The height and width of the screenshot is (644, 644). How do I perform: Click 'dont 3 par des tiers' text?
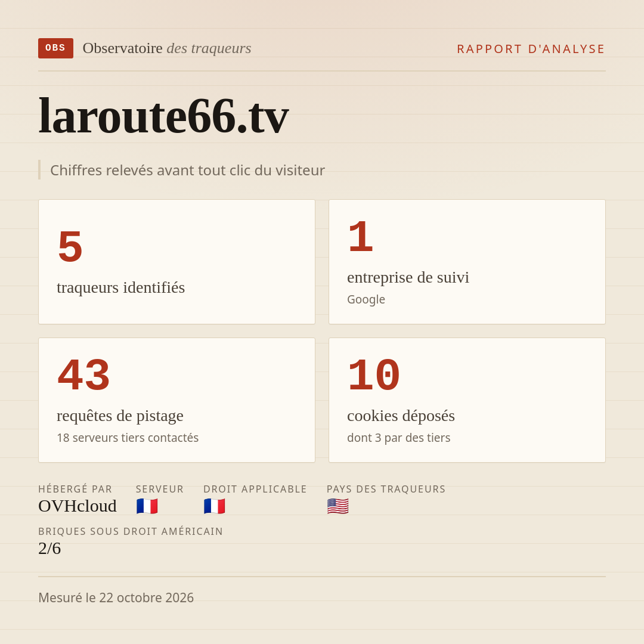(x=399, y=438)
